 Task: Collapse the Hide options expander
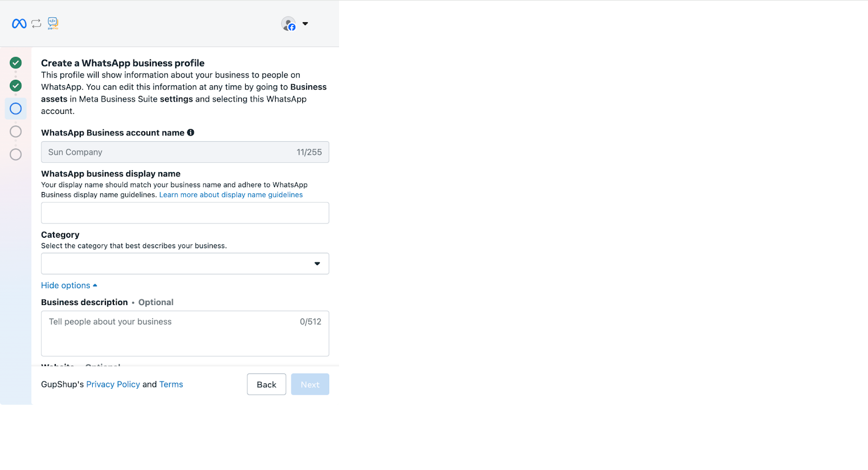pos(69,285)
